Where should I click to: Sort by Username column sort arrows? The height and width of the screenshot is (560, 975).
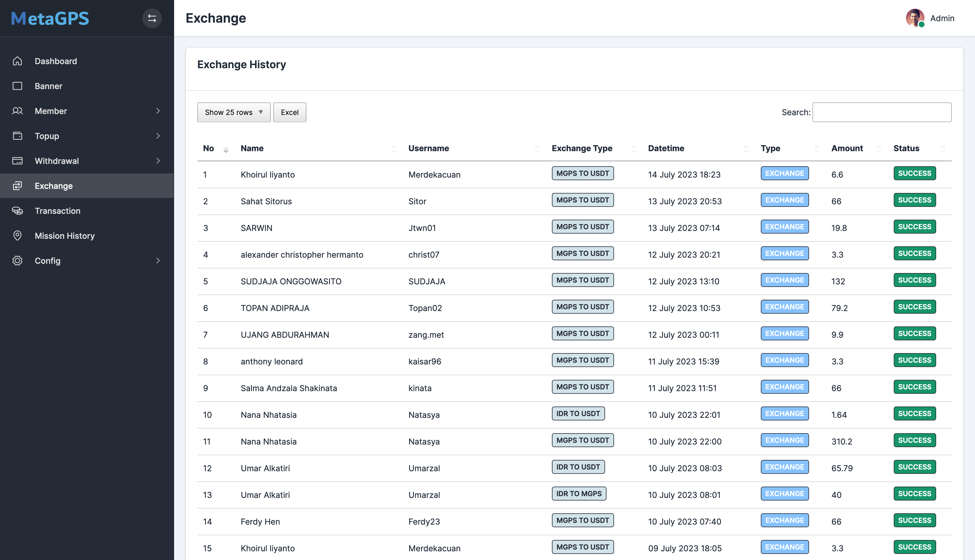point(537,149)
